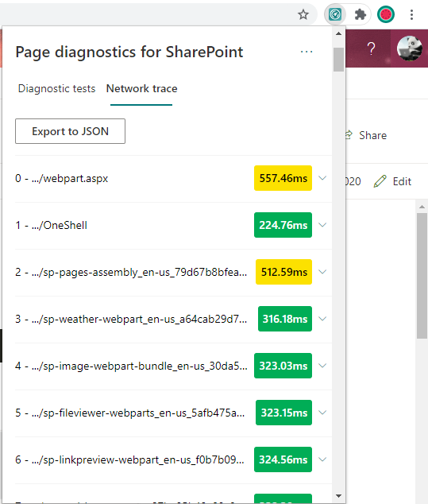Viewport: 428px width, 504px height.
Task: Click the diagnostics panel scrollbar thumb
Action: click(338, 60)
